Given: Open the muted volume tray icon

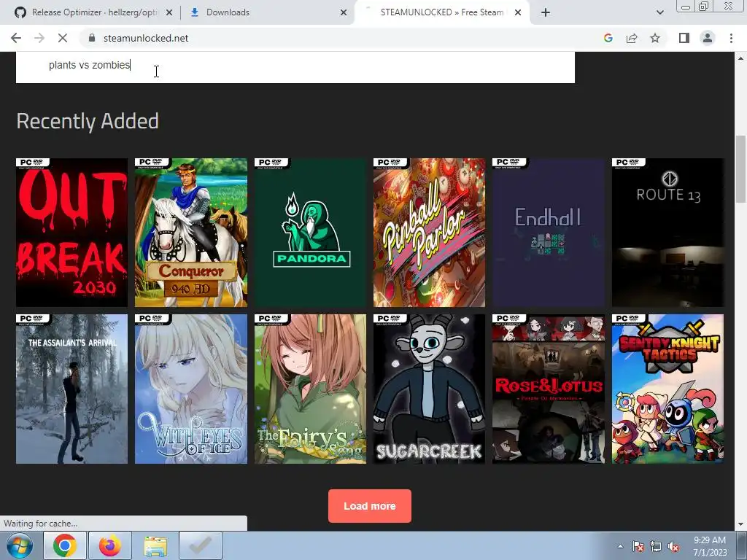Looking at the screenshot, I should [x=673, y=546].
